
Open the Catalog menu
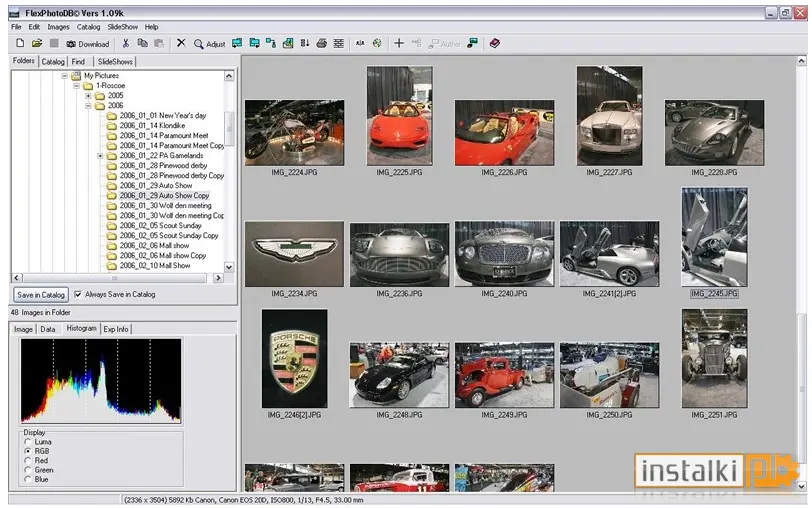[89, 27]
